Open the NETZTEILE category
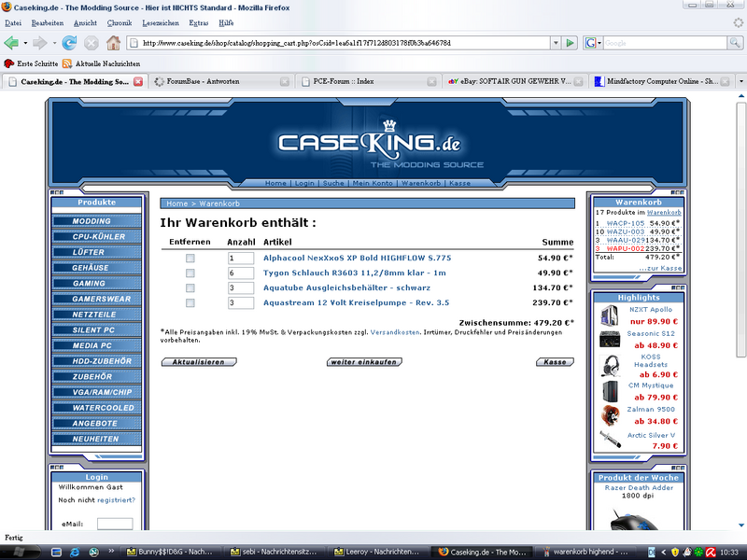The height and width of the screenshot is (560, 747). (x=97, y=315)
